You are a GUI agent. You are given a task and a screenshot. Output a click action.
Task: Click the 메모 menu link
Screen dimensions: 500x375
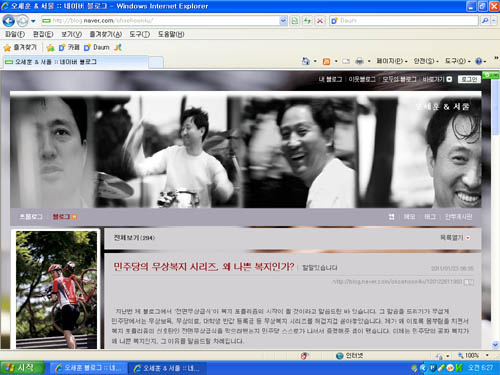409,217
